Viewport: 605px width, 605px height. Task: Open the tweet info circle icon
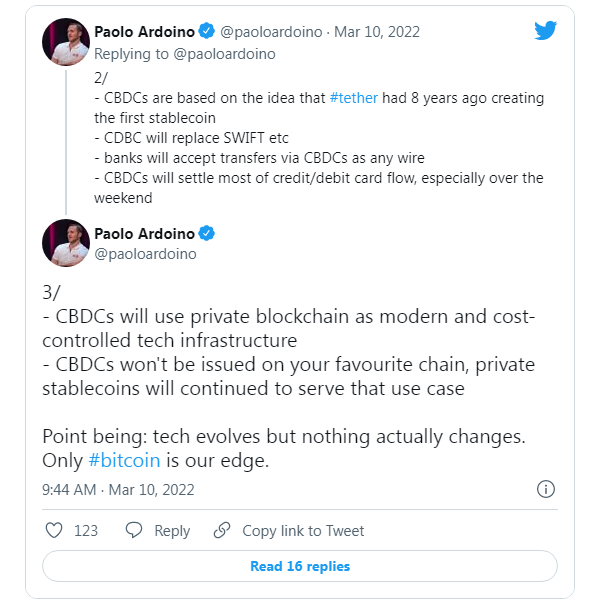coord(546,489)
